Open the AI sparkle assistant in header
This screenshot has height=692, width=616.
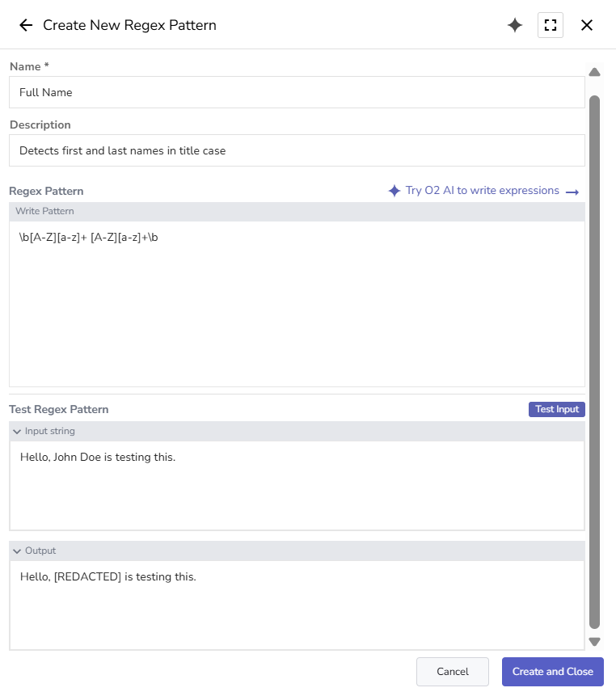pos(515,25)
